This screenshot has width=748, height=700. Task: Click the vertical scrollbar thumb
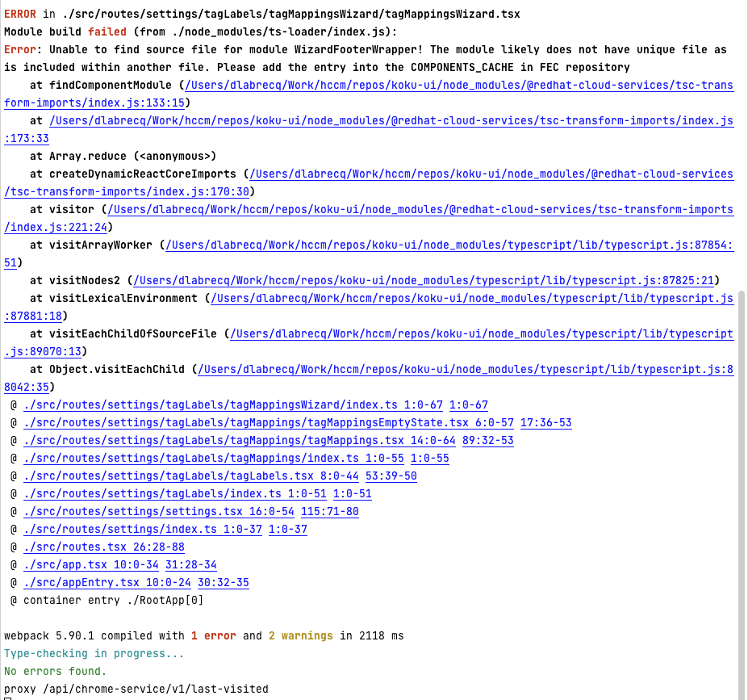click(742, 493)
